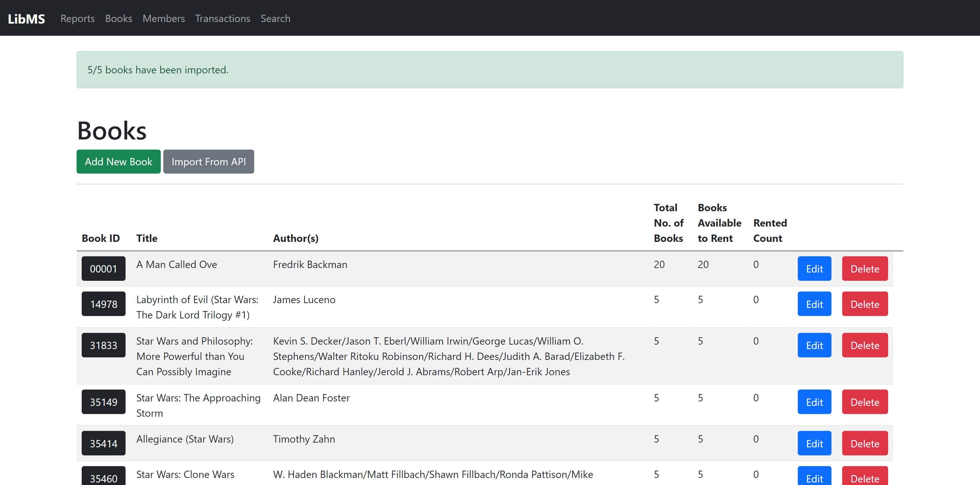Screen dimensions: 980x485
Task: Edit the book A Man Called Ove
Action: pos(814,268)
